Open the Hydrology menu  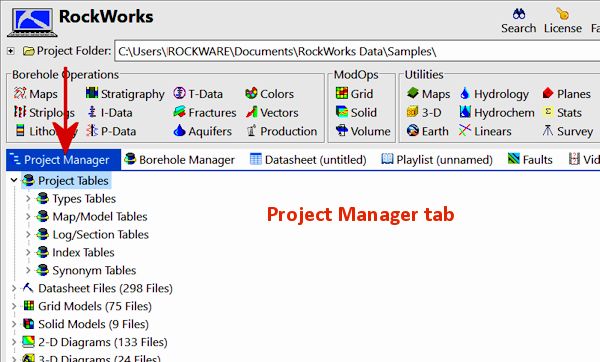[x=494, y=94]
